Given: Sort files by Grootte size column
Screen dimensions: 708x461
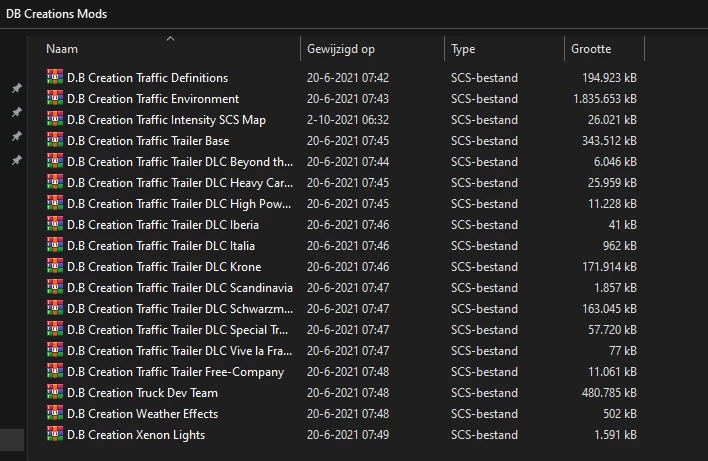Looking at the screenshot, I should [x=591, y=49].
